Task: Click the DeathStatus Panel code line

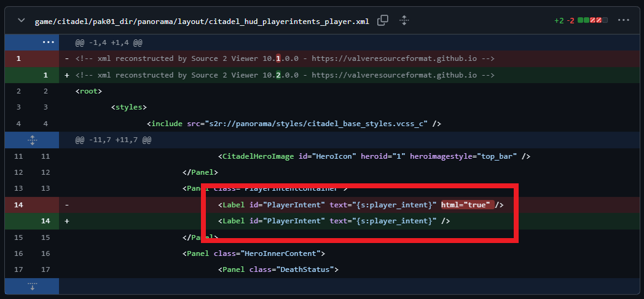Action: coord(278,269)
